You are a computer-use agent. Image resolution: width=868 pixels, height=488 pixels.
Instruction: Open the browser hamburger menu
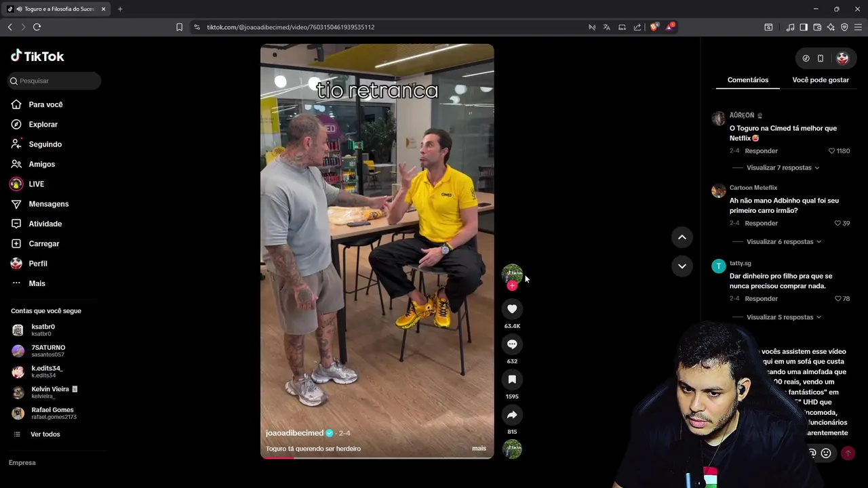coord(858,27)
